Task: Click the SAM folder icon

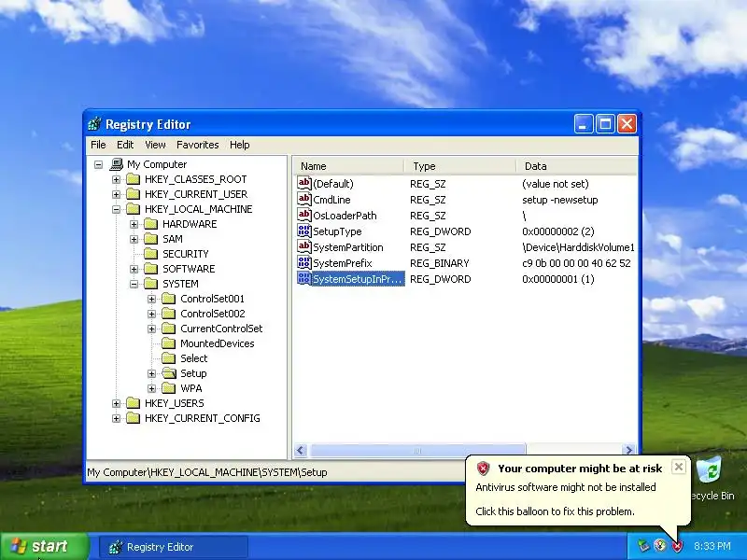Action: coord(151,239)
